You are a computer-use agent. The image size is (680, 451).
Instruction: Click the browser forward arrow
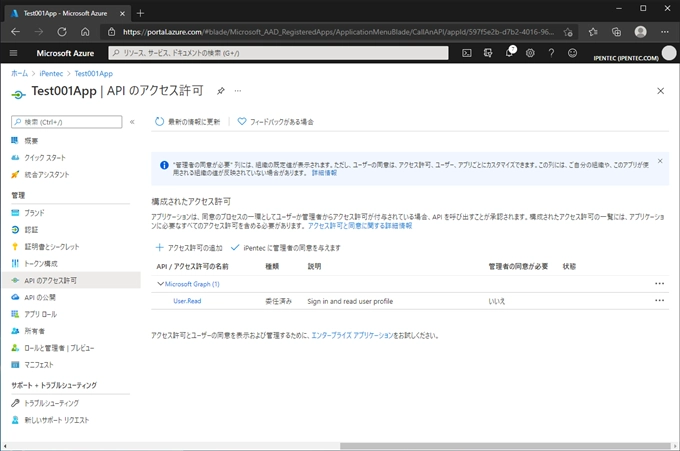(x=39, y=32)
